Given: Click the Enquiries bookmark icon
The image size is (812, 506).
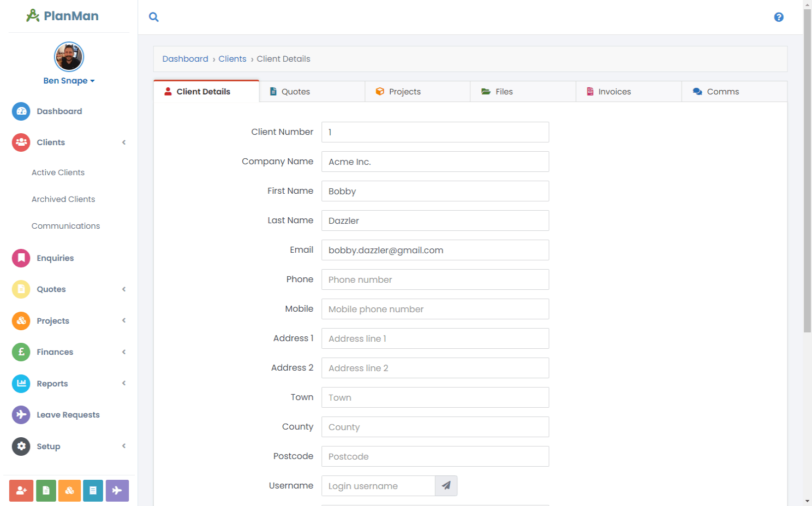Looking at the screenshot, I should tap(21, 258).
